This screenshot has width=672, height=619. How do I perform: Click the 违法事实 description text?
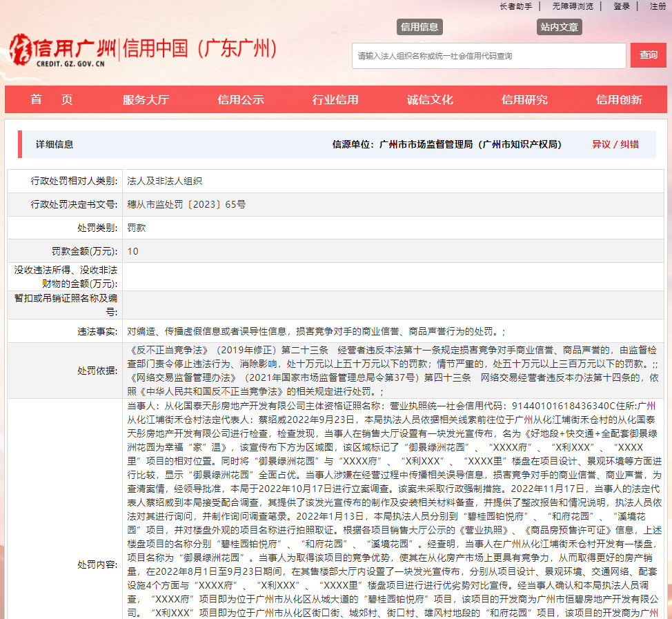click(x=316, y=331)
